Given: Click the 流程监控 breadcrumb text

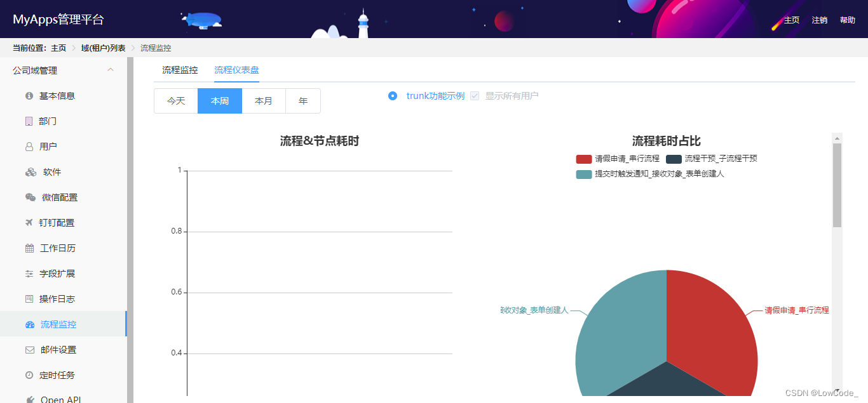Looking at the screenshot, I should 156,48.
